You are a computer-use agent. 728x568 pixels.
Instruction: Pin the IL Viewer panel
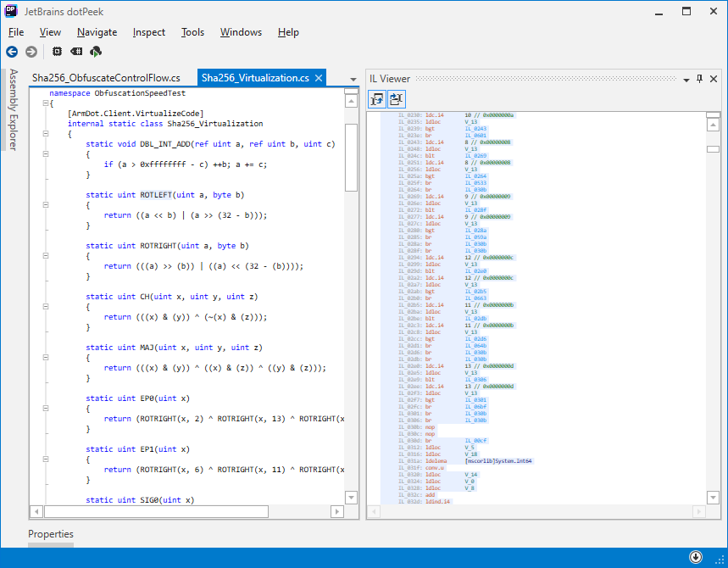click(x=698, y=78)
